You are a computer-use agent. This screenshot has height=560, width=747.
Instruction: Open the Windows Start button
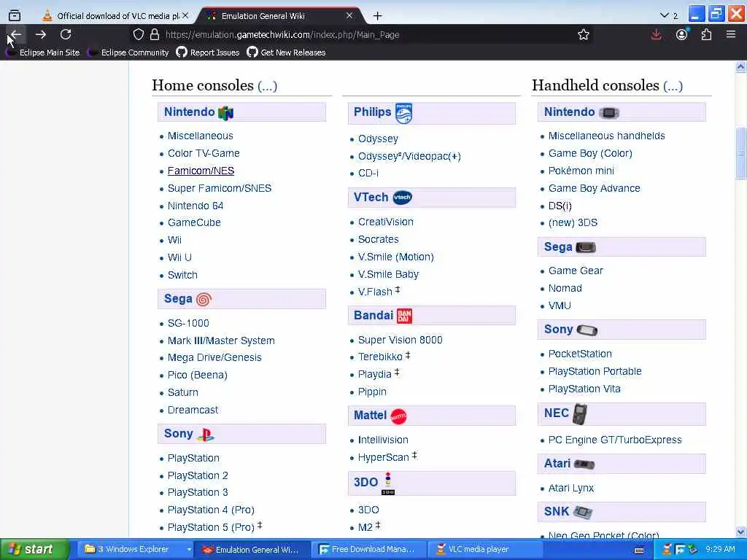34,550
